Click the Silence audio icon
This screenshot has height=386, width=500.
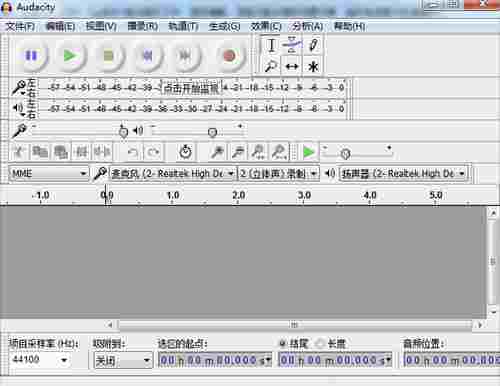coord(102,152)
